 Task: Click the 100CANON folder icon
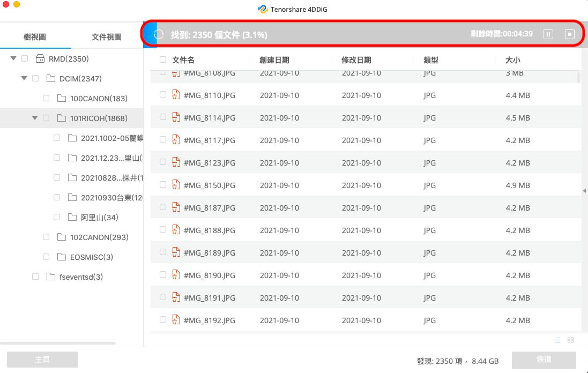coord(62,98)
